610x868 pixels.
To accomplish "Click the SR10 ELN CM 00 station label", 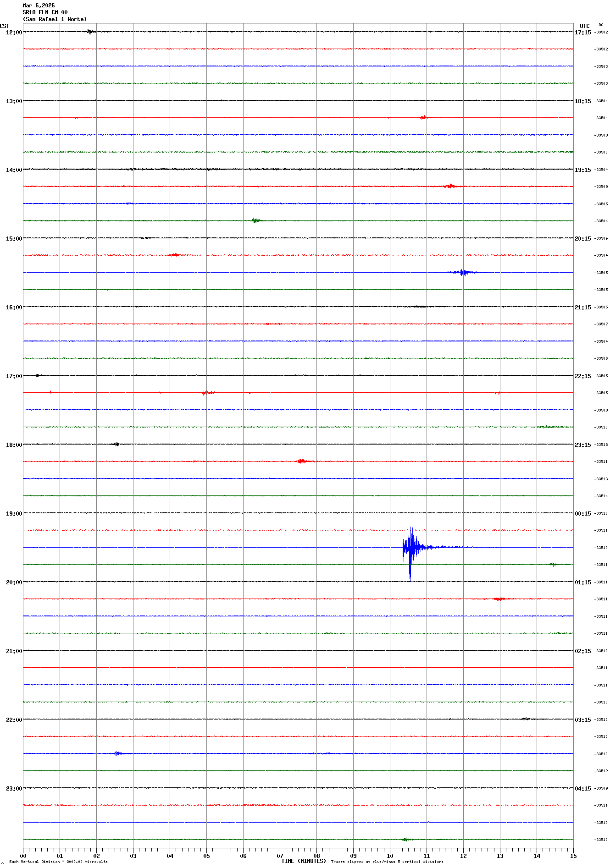I will [45, 12].
